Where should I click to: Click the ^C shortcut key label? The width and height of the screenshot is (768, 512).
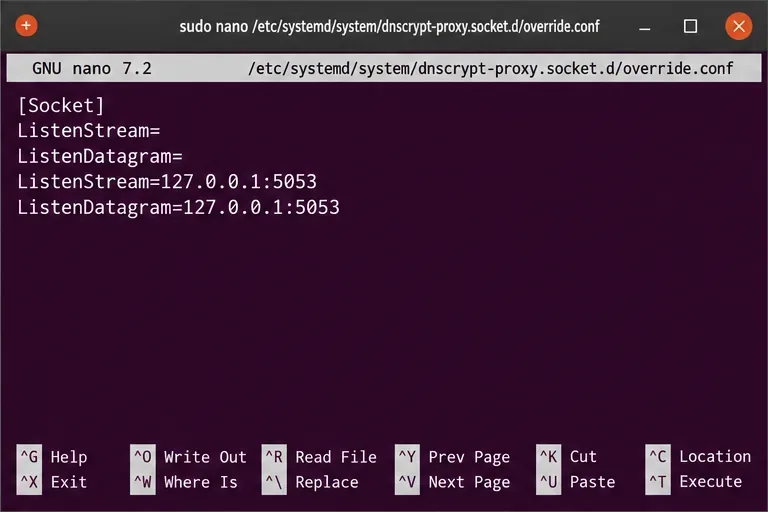coord(658,457)
